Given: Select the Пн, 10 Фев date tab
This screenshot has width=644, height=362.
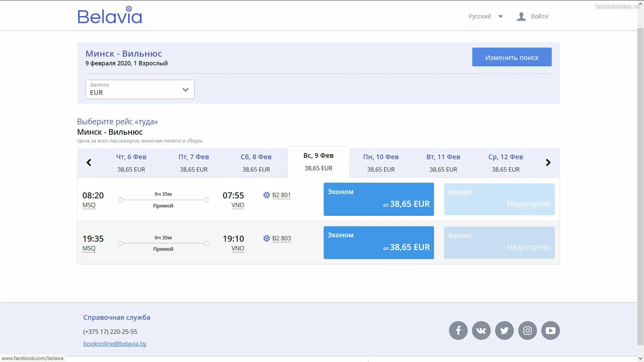Looking at the screenshot, I should pos(381,163).
